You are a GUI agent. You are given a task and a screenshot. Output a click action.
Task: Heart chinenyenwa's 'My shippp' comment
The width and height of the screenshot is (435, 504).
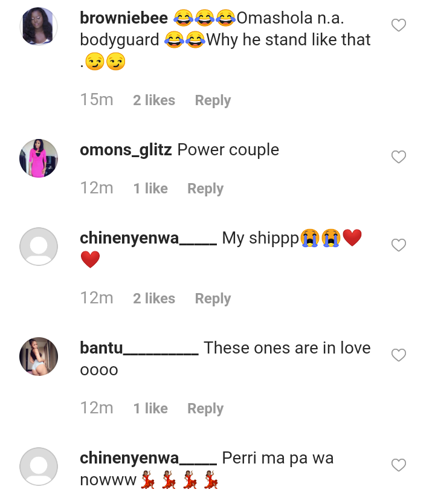pos(399,245)
